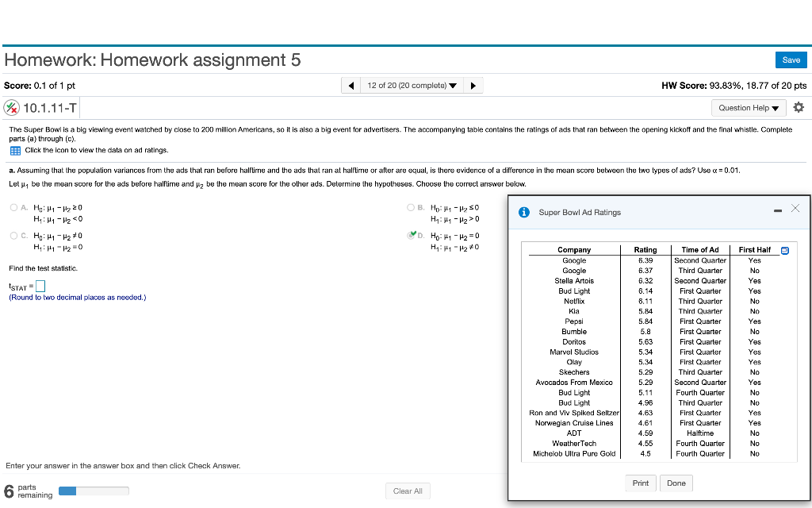Click the Save button
The height and width of the screenshot is (508, 812).
791,60
